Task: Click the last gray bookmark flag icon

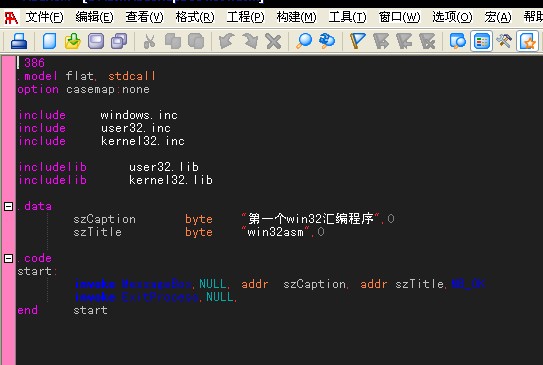Action: 427,41
